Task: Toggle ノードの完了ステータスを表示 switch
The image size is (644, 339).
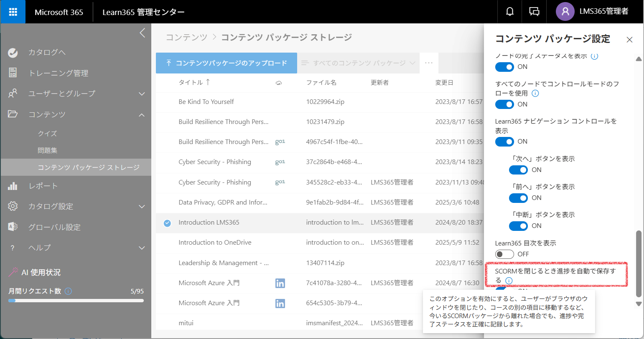Action: click(x=504, y=67)
